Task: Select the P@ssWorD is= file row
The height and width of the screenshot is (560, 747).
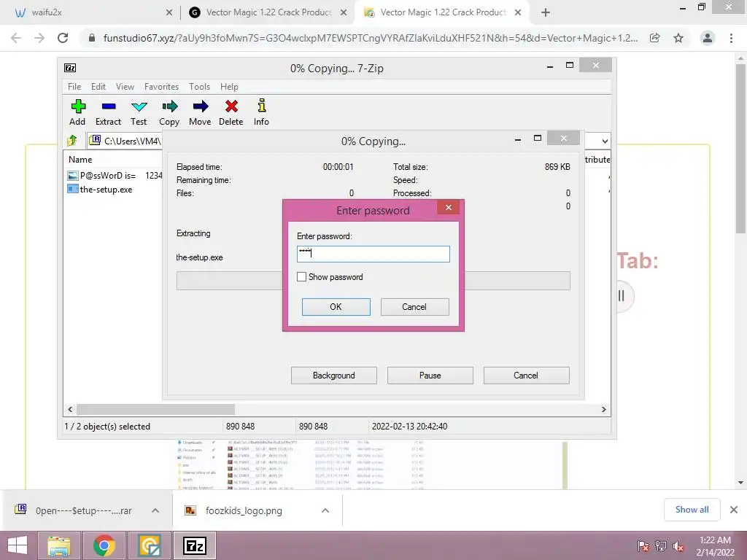Action: point(115,175)
